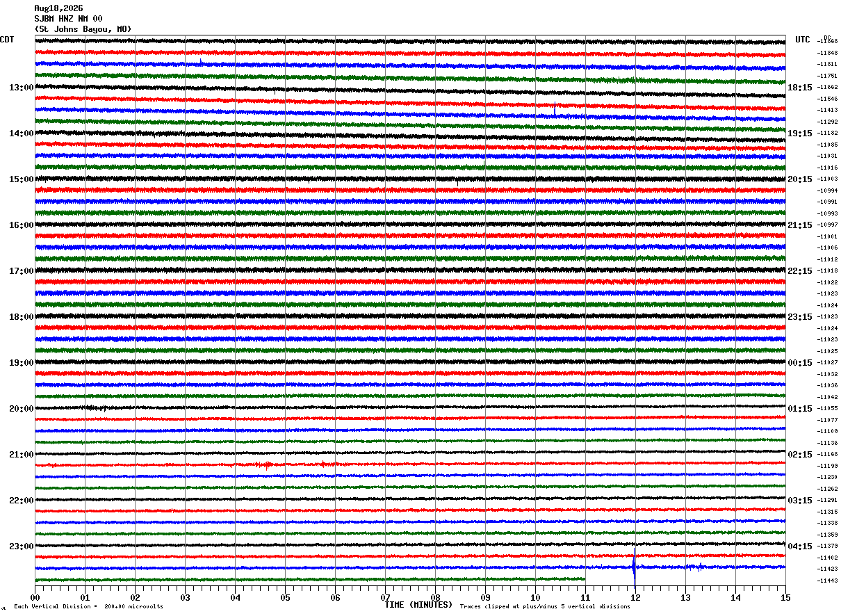
Task: Click the red signal burst near minute 4.6 below the 21:00 row
Action: pos(266,465)
